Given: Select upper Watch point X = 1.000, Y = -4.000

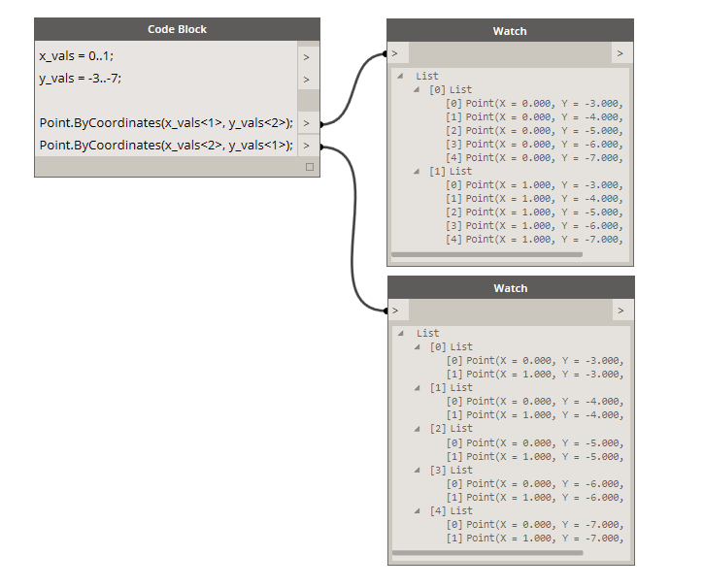Looking at the screenshot, I should pyautogui.click(x=534, y=199).
